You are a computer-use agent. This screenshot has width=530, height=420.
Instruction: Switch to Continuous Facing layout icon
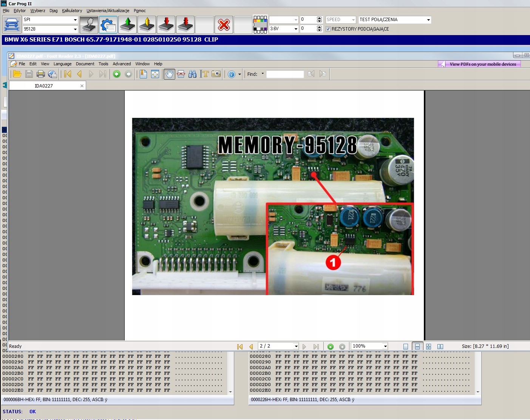(428, 346)
